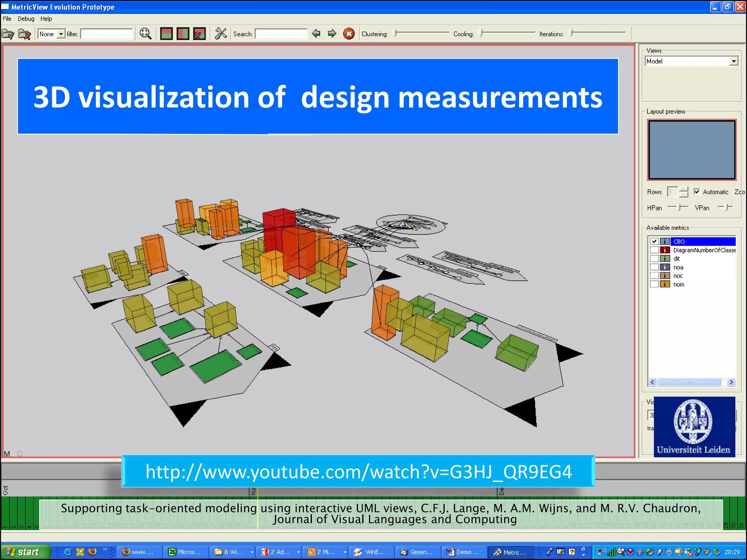Click the system clock showing 20:29

click(732, 552)
